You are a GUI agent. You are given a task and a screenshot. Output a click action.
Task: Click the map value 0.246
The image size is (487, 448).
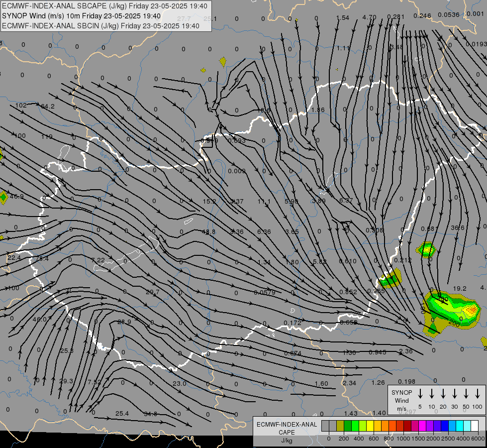[422, 16]
